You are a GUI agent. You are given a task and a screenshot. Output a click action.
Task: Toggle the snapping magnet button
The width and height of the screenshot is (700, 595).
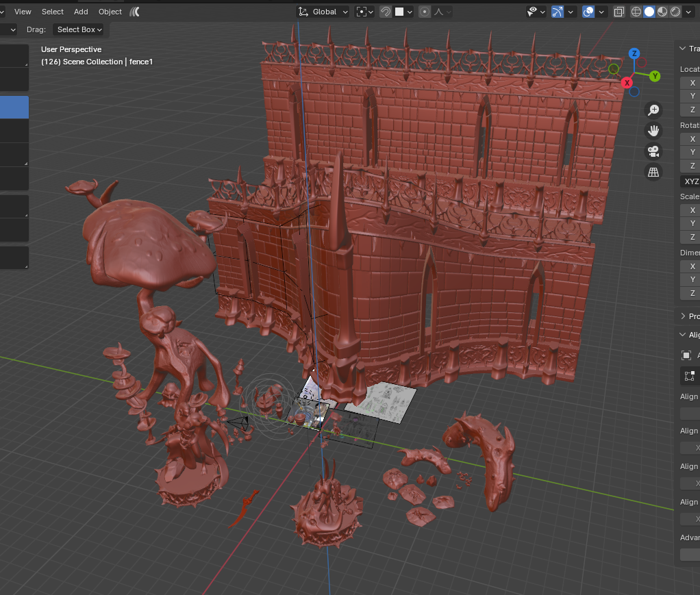[x=386, y=12]
